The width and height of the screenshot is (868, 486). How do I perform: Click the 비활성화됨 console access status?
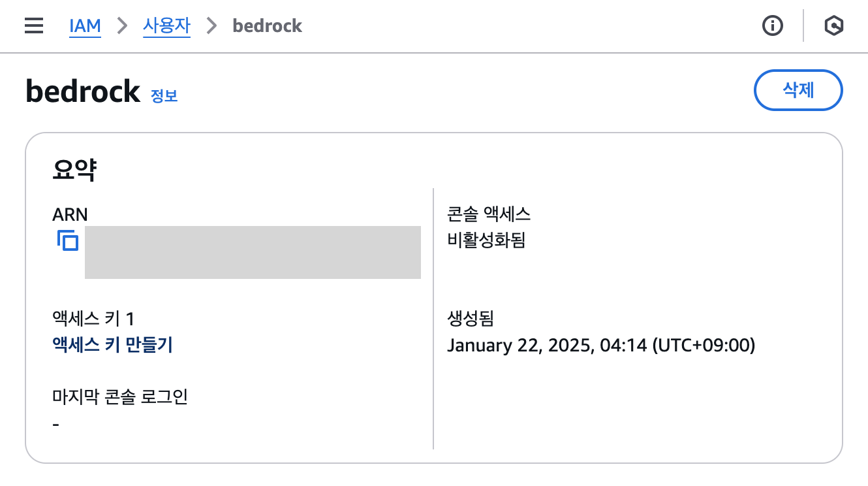click(x=486, y=240)
